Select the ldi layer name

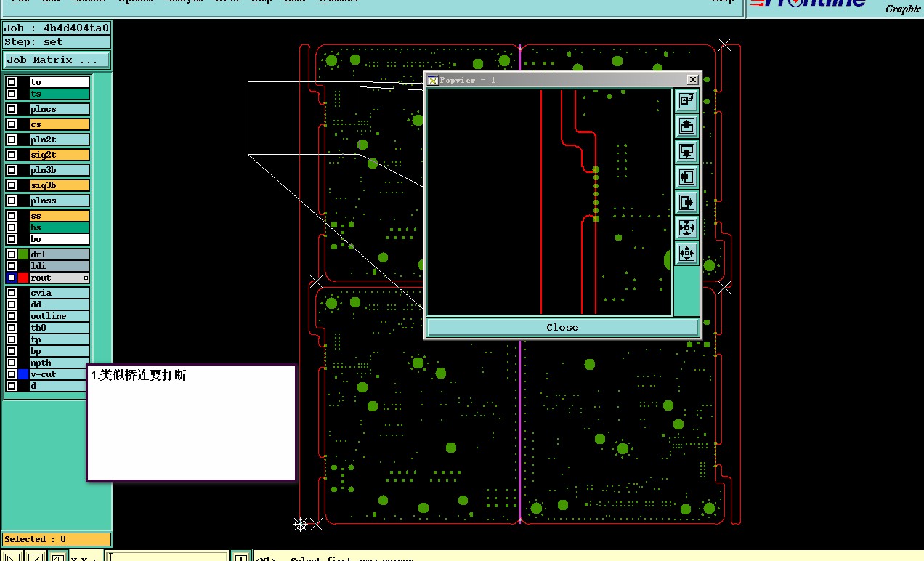pos(60,266)
